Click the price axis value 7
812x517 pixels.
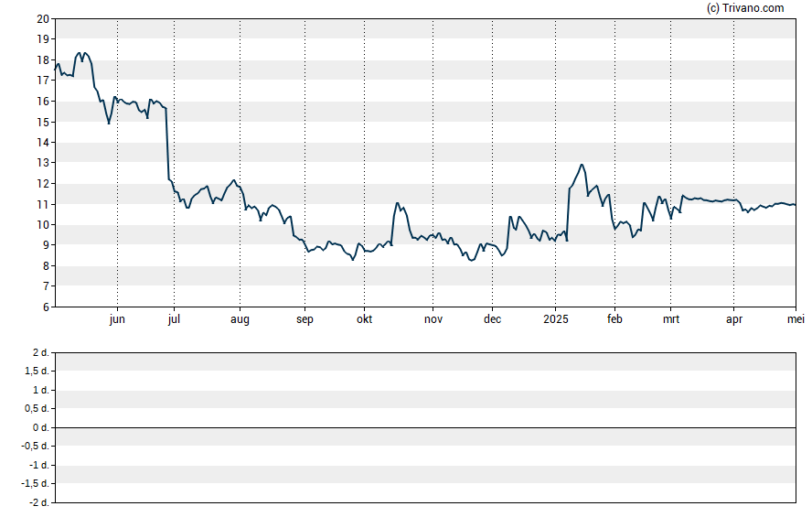pos(46,286)
